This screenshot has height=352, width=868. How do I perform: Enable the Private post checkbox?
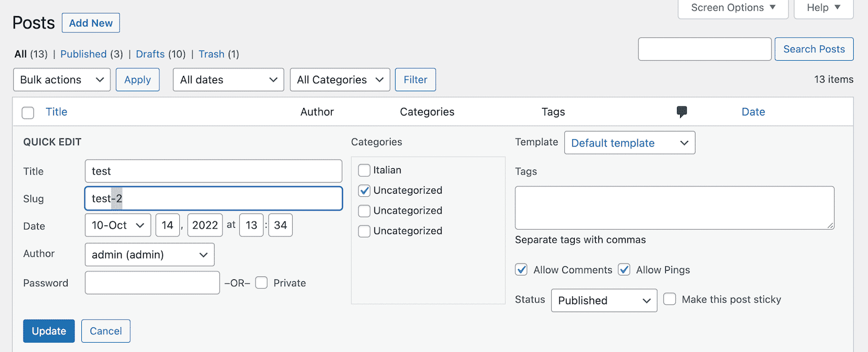[x=262, y=283]
